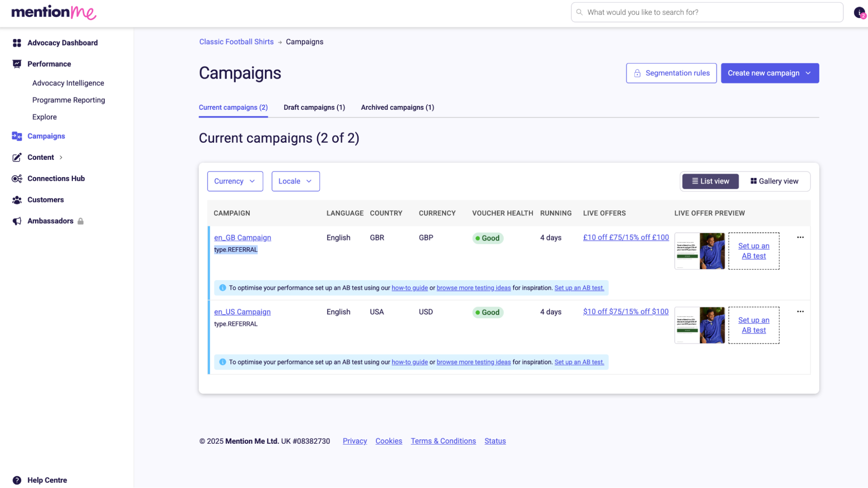This screenshot has height=488, width=868.
Task: Open more options for en_US Campaign
Action: click(800, 311)
